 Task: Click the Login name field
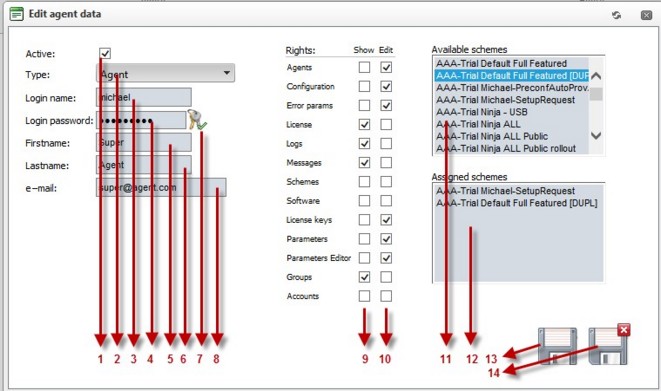144,97
